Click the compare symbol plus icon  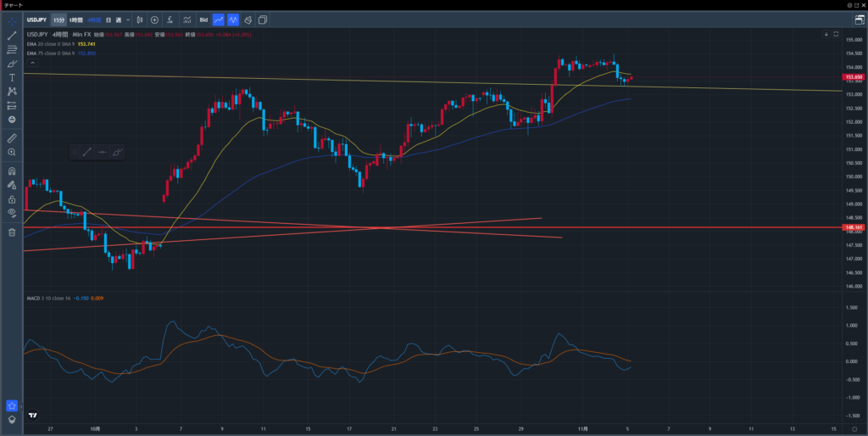154,19
